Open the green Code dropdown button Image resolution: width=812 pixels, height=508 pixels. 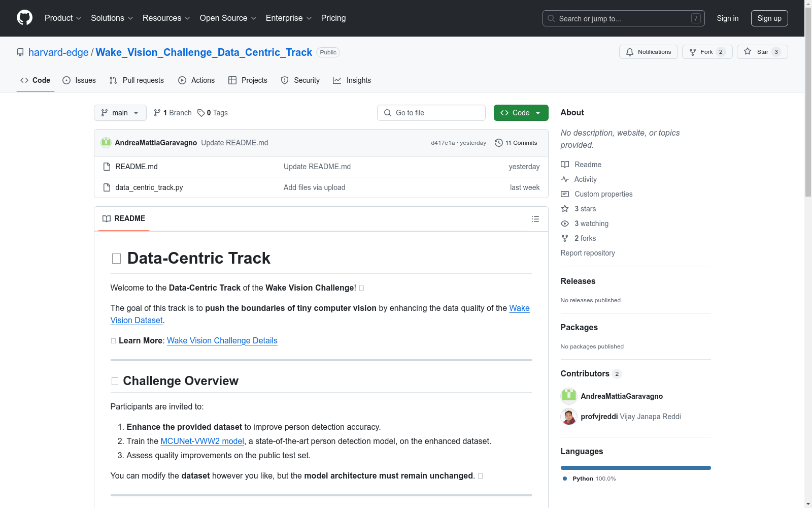pyautogui.click(x=521, y=113)
